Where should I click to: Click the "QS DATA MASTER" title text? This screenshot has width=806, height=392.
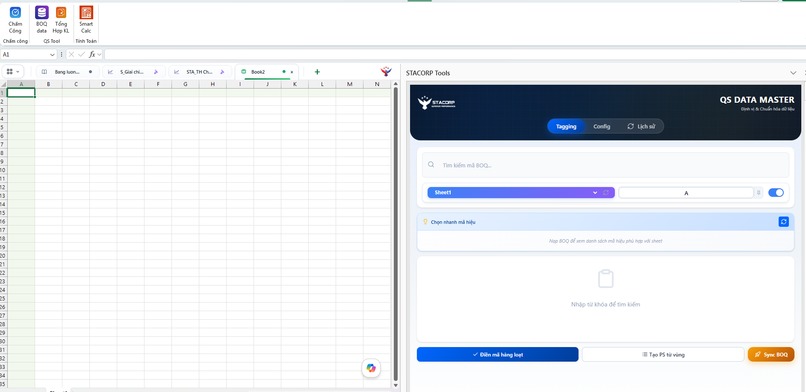(x=757, y=100)
